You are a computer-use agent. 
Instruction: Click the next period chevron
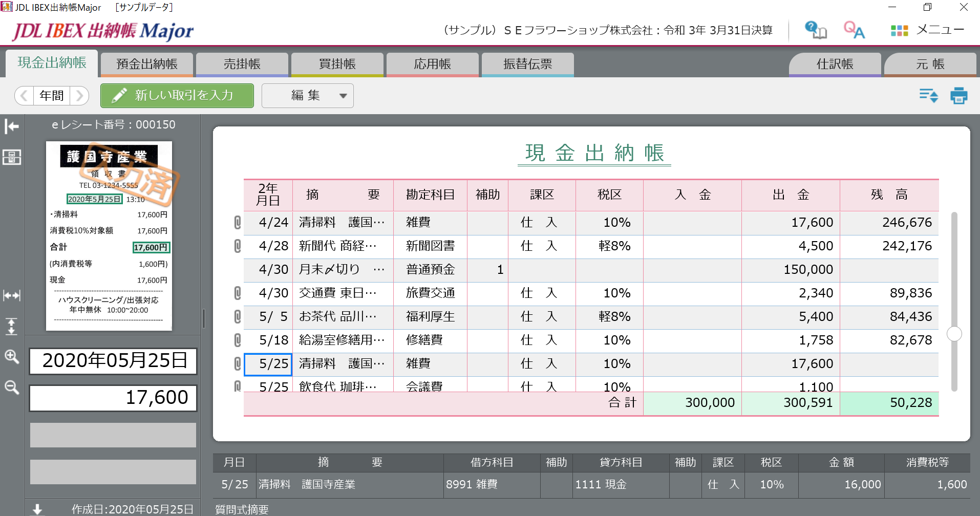tap(79, 95)
